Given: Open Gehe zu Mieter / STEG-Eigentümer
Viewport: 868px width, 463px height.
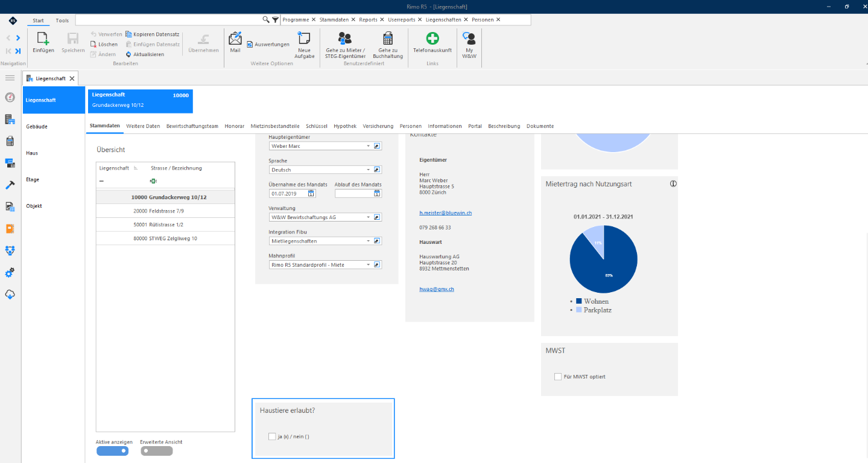Looking at the screenshot, I should pyautogui.click(x=345, y=39).
